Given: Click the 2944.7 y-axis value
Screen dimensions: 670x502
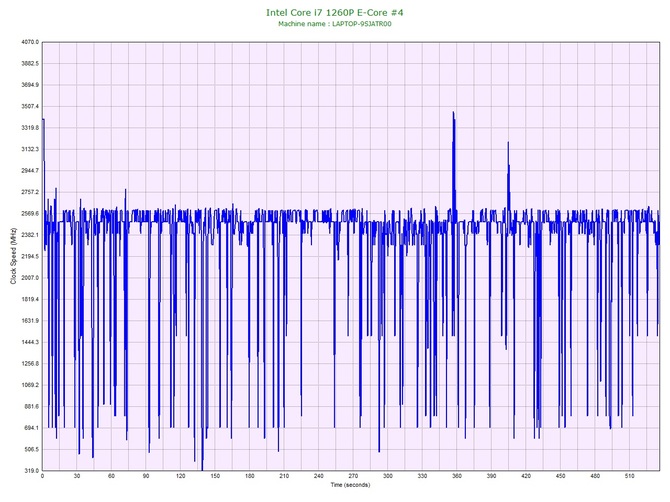Looking at the screenshot, I should (x=30, y=170).
